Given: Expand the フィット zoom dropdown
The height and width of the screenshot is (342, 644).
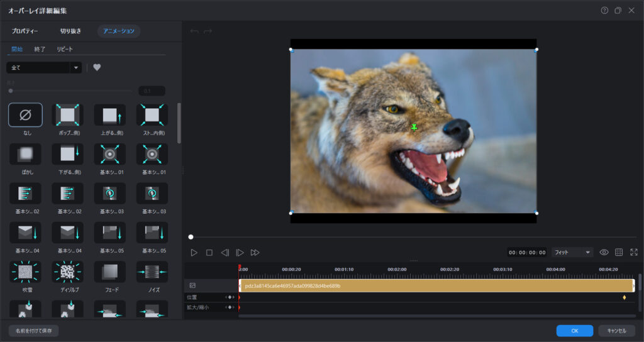Looking at the screenshot, I should coord(572,252).
